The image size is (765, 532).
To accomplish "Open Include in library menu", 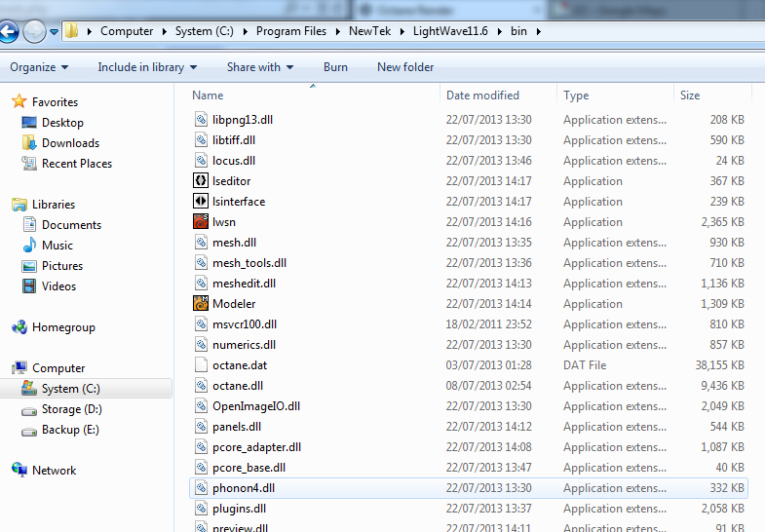I will pos(147,67).
